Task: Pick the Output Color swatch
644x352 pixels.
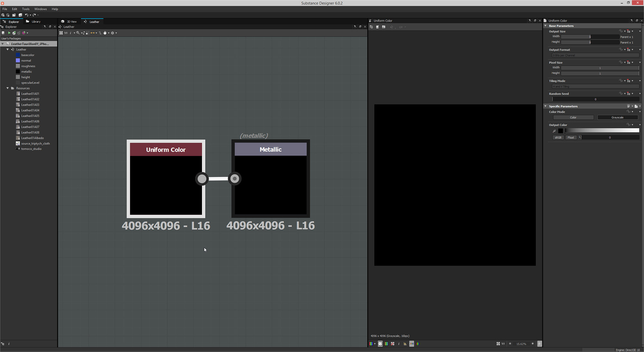Action: coord(561,131)
